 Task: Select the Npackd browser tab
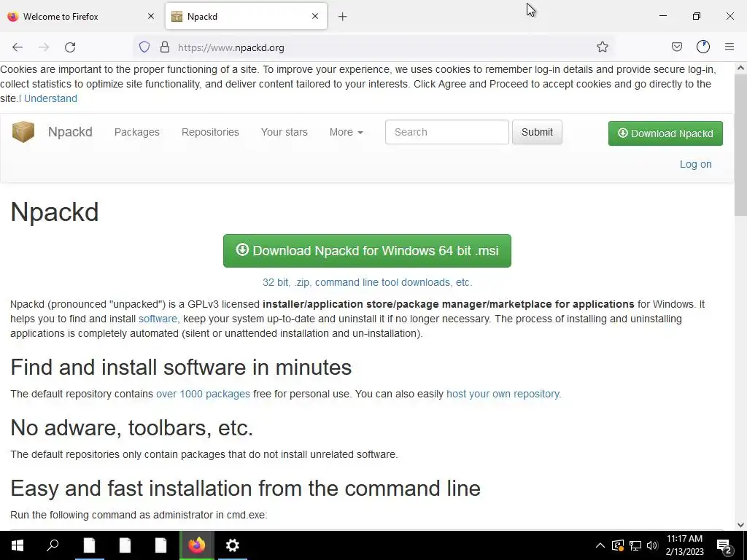tap(246, 16)
